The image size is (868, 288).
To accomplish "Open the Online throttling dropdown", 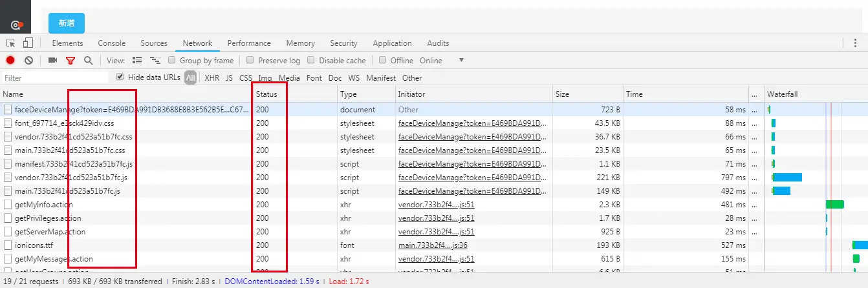I will tap(442, 60).
